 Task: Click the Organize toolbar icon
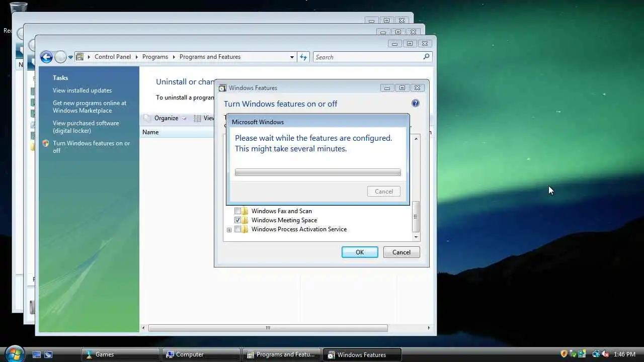pos(147,118)
